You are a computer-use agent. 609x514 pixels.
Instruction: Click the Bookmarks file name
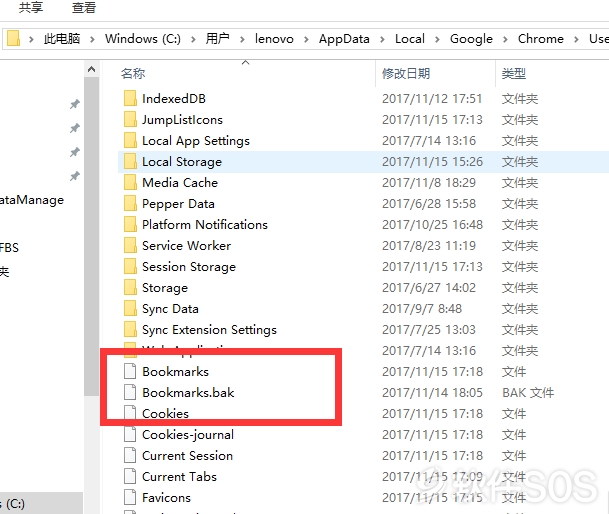coord(176,371)
